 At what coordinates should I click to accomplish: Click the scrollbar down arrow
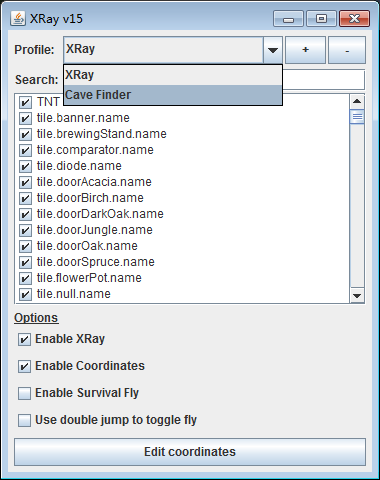click(x=357, y=296)
